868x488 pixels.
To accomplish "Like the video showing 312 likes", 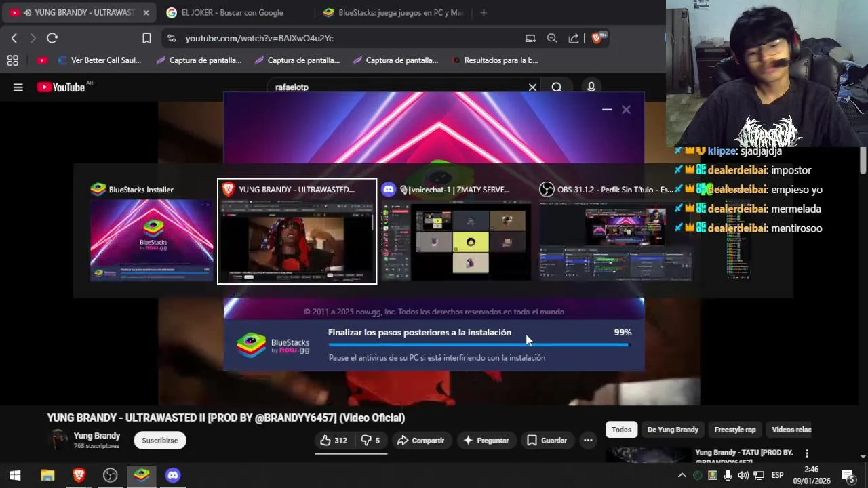I will 333,441.
